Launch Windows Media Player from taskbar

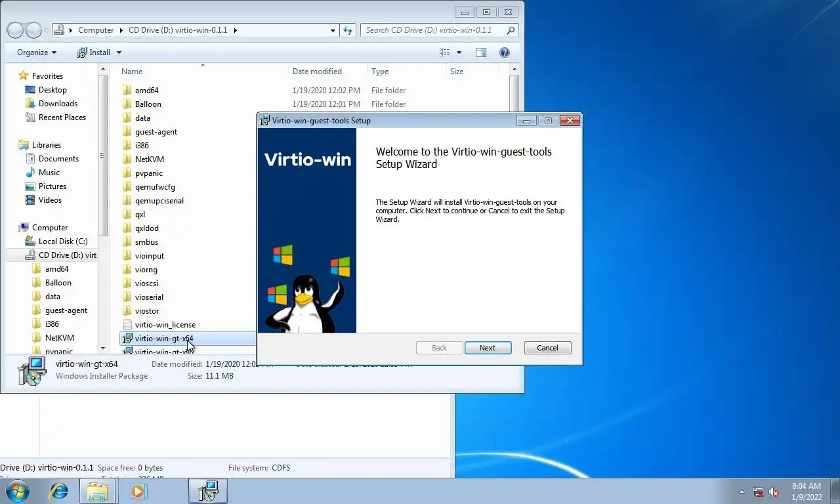(x=138, y=491)
